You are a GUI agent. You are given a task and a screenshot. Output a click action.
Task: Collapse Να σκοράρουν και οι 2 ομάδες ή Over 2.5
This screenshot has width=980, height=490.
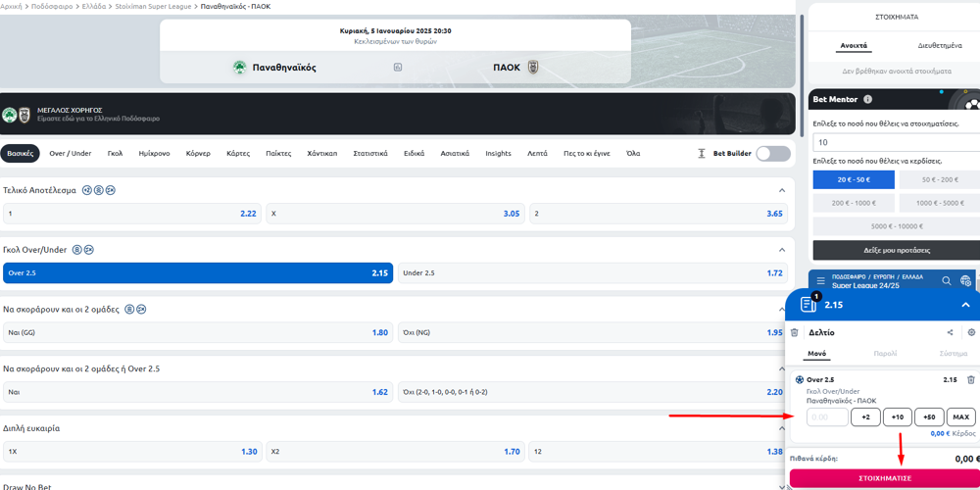(781, 368)
